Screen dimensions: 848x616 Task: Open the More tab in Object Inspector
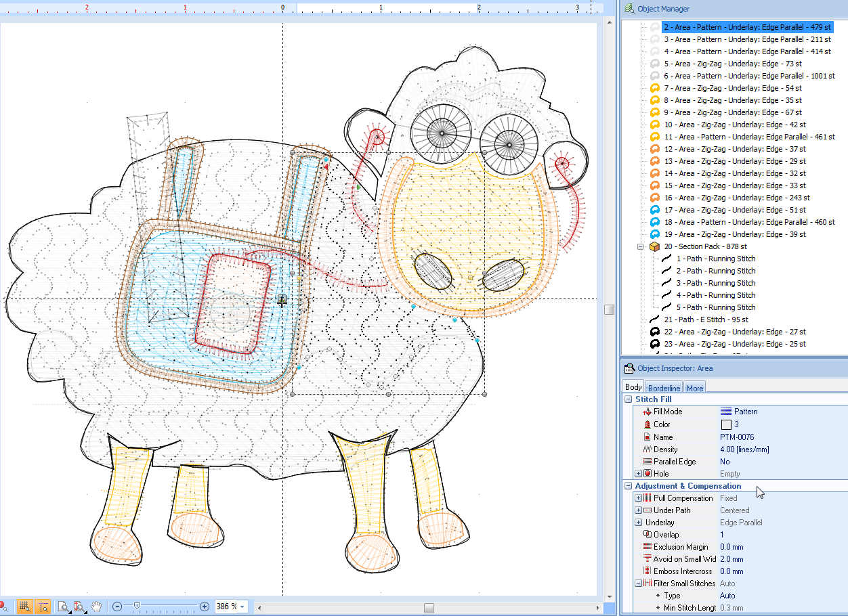click(694, 387)
